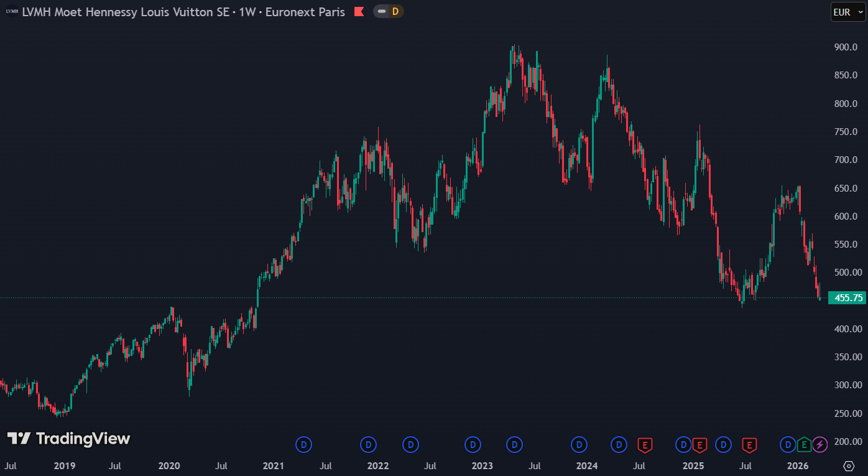Click the 2019 label on the time axis
This screenshot has height=476, width=868.
[64, 466]
